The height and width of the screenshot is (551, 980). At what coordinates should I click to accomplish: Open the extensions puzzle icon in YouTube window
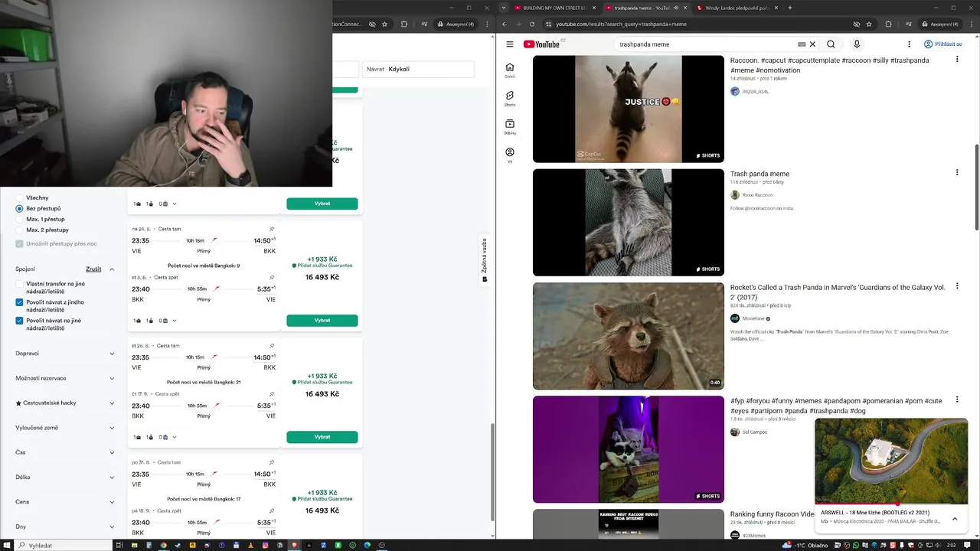(x=888, y=24)
